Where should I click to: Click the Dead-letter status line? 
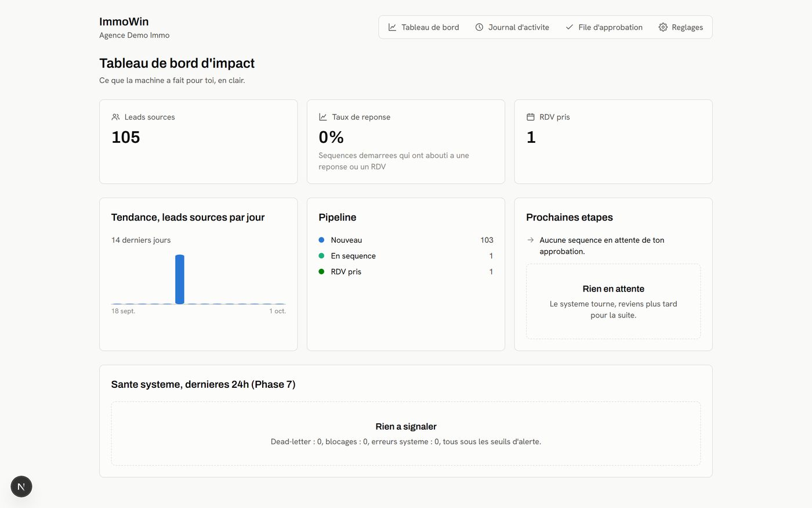point(406,441)
